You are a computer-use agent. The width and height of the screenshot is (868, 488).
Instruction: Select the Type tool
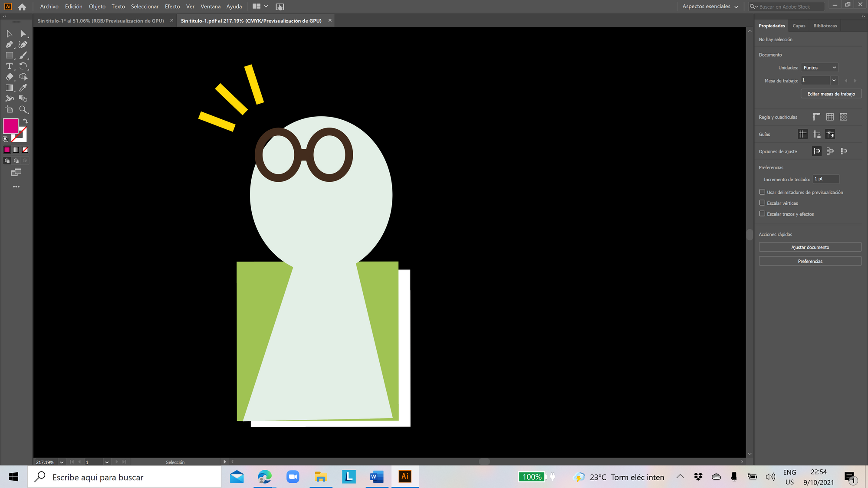click(x=9, y=66)
